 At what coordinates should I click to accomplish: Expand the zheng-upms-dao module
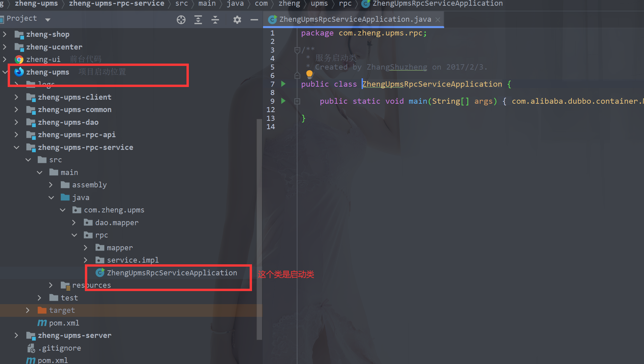pyautogui.click(x=16, y=122)
